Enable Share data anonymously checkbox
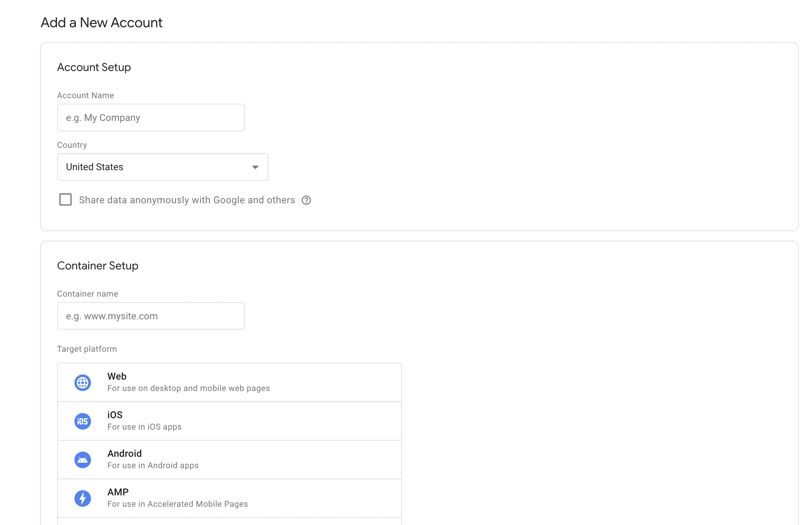This screenshot has width=812, height=525. pos(65,199)
